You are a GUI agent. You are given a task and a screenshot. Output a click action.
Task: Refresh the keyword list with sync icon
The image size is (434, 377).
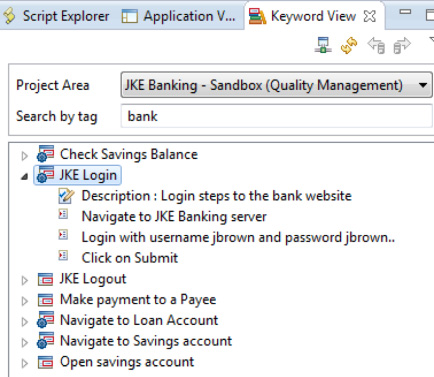[x=349, y=45]
